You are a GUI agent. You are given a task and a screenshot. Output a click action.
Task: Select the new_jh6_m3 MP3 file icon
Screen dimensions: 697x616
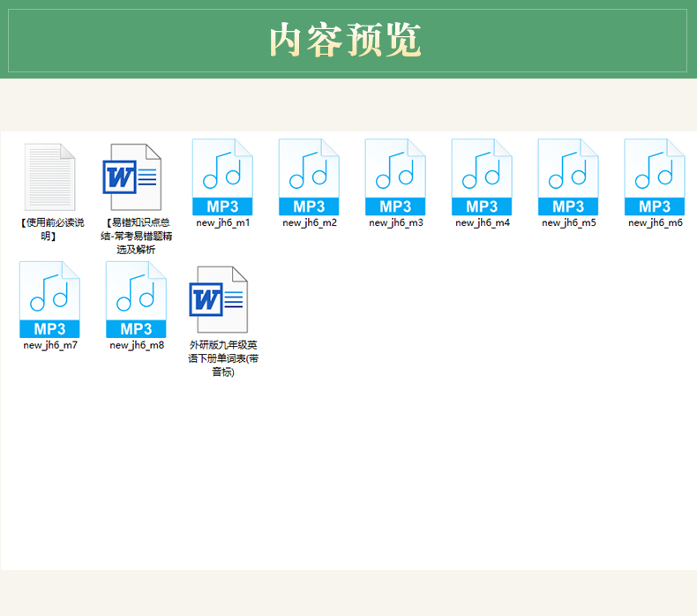pos(395,177)
